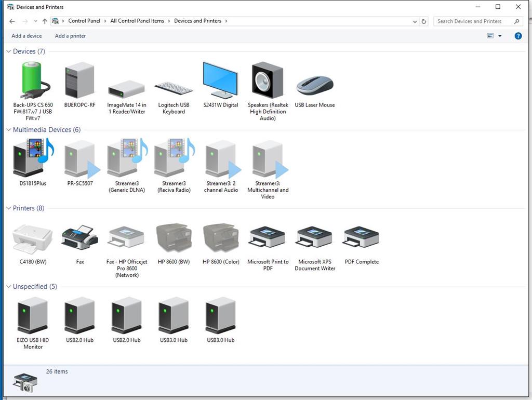
Task: Expand the chevron after Devices and Printers breadcrumb
Action: point(227,21)
